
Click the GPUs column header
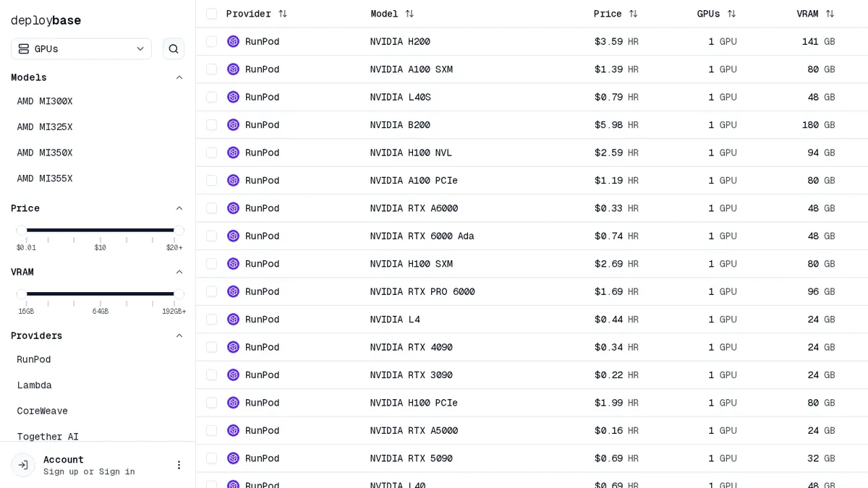pos(710,13)
